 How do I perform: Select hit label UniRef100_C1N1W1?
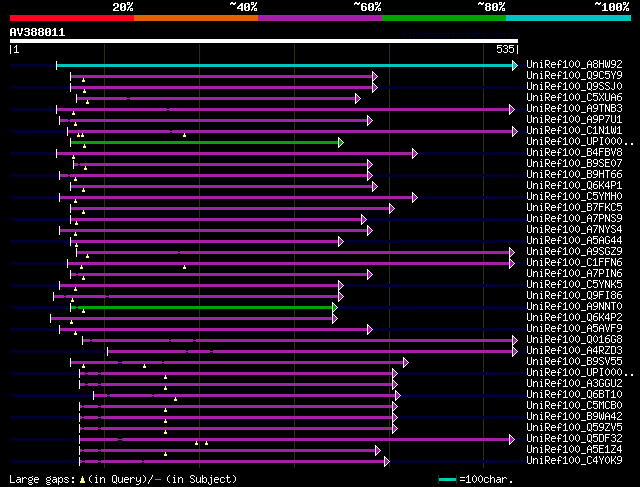click(574, 130)
